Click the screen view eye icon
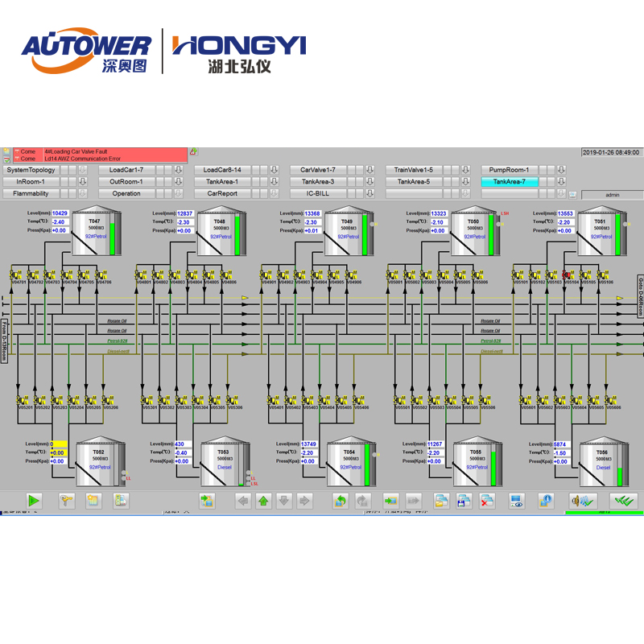This screenshot has width=644, height=644. coord(516,501)
